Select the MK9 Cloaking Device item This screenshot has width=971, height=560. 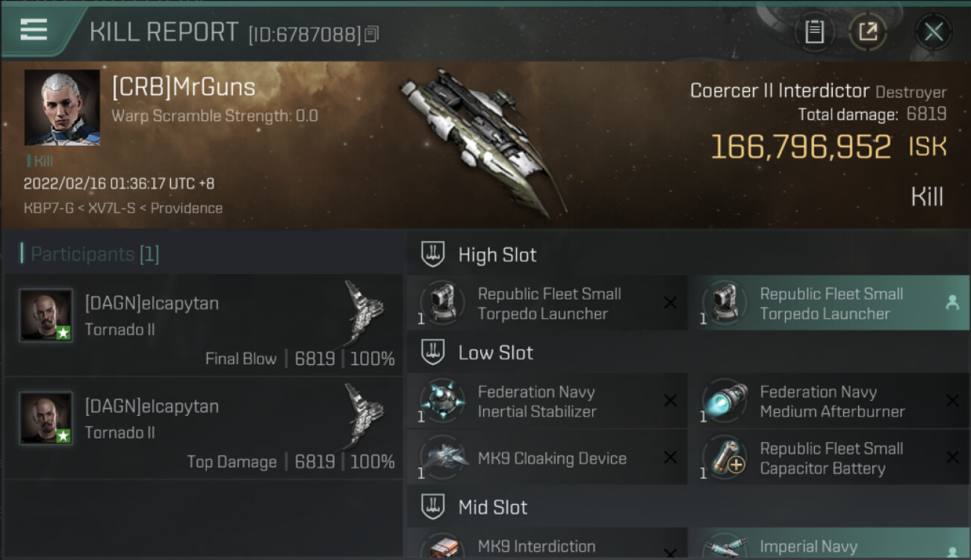pyautogui.click(x=547, y=458)
